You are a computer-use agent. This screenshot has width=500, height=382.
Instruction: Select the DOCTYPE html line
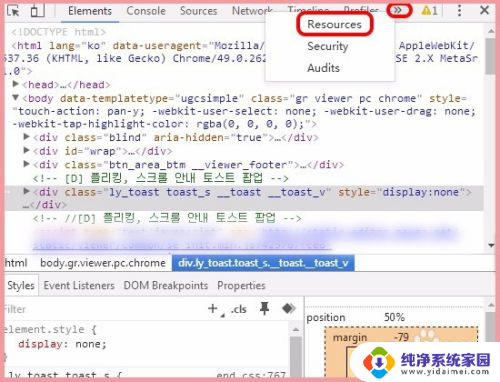point(59,32)
